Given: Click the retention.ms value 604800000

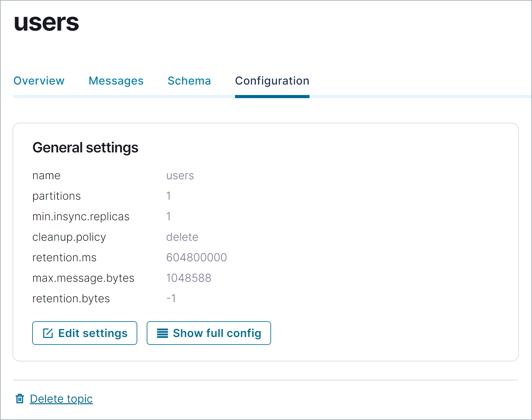Looking at the screenshot, I should click(x=196, y=257).
